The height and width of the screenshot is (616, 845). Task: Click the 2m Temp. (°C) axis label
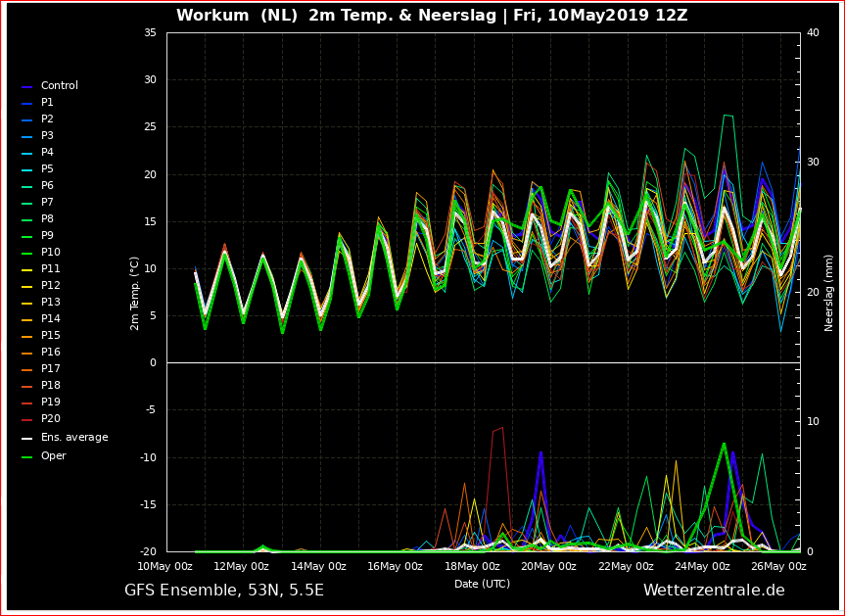pos(135,293)
